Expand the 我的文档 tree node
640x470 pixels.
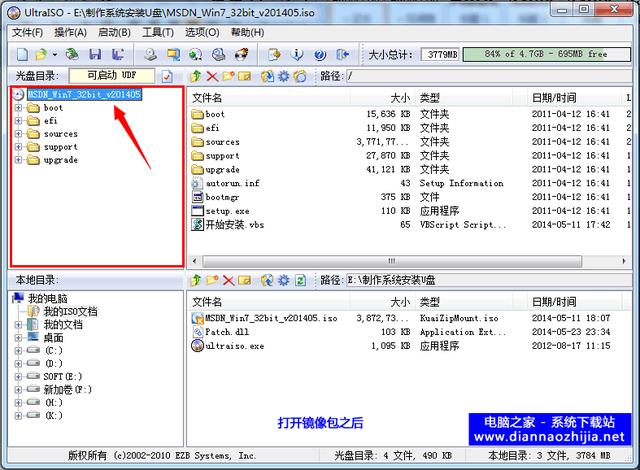tap(18, 325)
